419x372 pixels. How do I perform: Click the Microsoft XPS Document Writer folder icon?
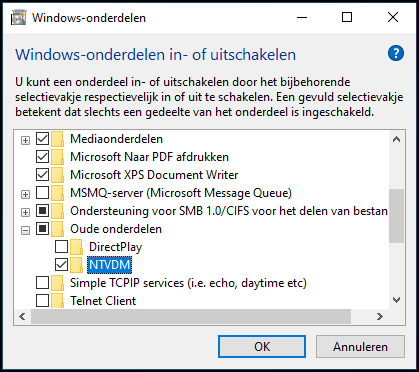[58, 175]
